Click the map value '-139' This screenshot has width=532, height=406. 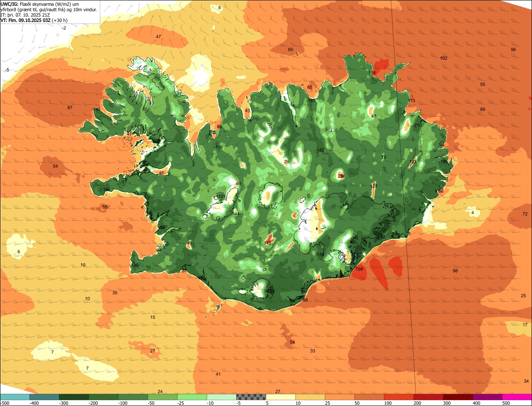click(x=319, y=254)
